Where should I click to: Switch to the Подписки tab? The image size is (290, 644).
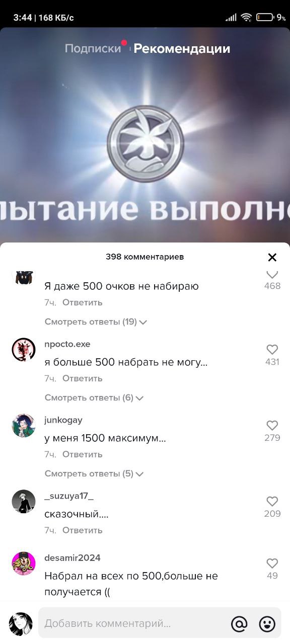click(x=93, y=49)
